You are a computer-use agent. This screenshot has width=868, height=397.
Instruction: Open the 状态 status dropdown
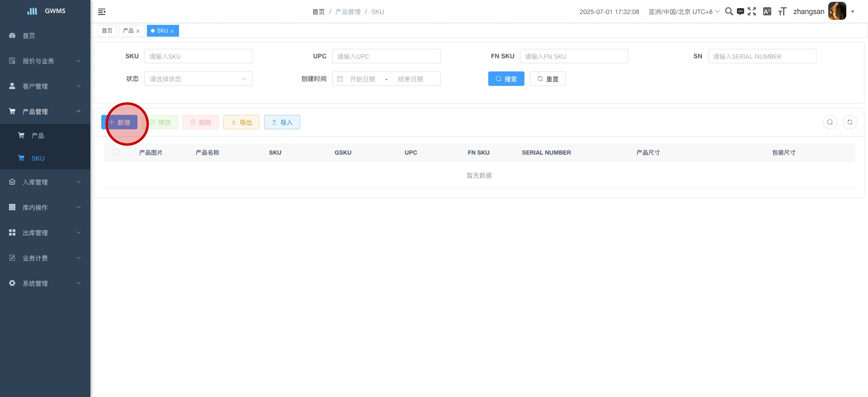pos(198,79)
